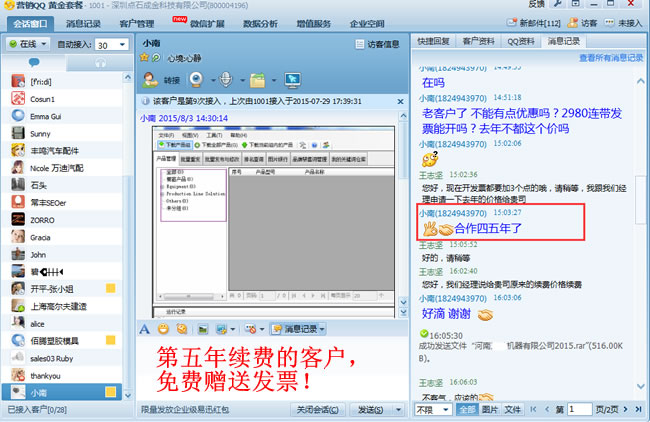Image resolution: width=650 pixels, height=422 pixels.
Task: Click the message-record panel scroll-up arrow
Action: (640, 82)
